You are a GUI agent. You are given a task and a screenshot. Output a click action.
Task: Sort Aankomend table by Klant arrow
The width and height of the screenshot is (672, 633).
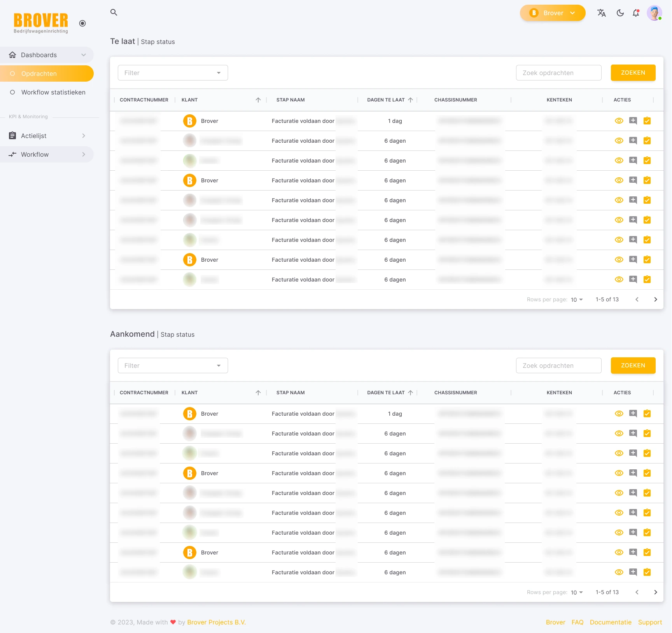(x=258, y=393)
